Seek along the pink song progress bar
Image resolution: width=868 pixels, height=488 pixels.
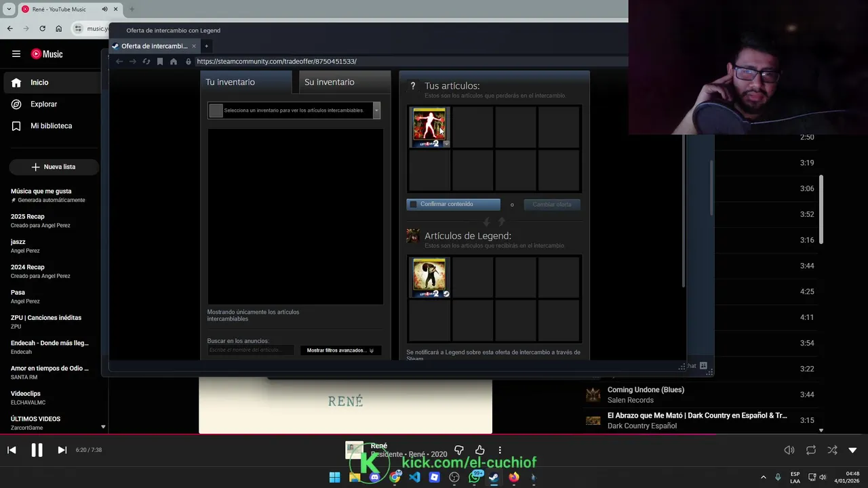434,434
